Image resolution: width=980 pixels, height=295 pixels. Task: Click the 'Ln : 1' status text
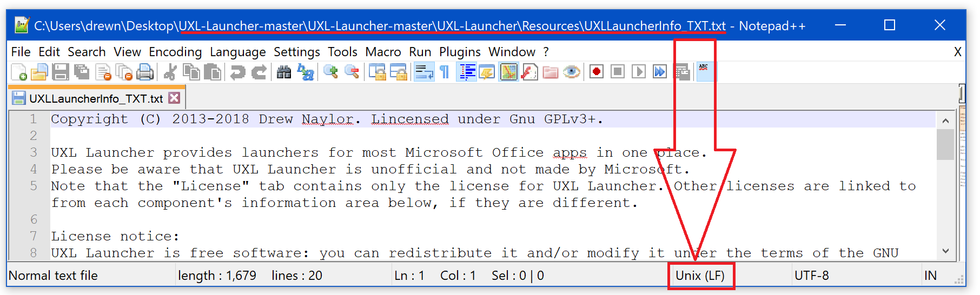point(409,276)
